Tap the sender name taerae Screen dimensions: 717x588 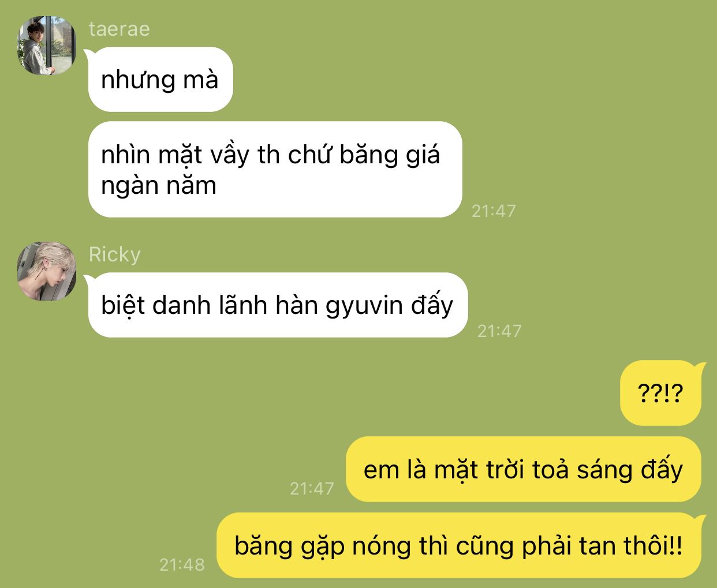click(x=119, y=29)
